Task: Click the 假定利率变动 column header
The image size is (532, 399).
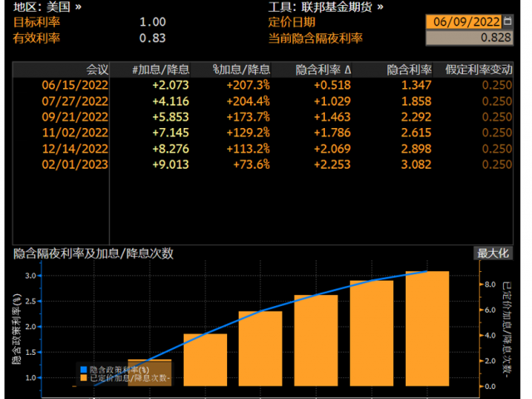Action: [479, 70]
